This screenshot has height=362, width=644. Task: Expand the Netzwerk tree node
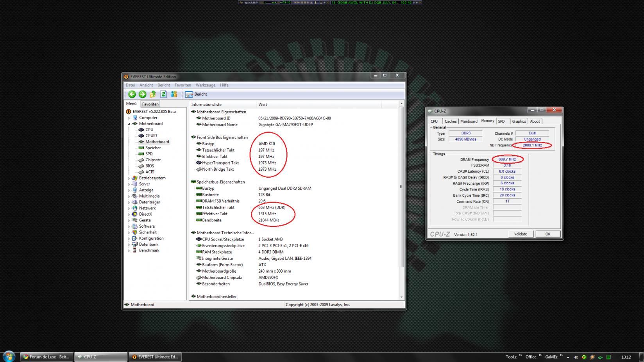pyautogui.click(x=129, y=209)
